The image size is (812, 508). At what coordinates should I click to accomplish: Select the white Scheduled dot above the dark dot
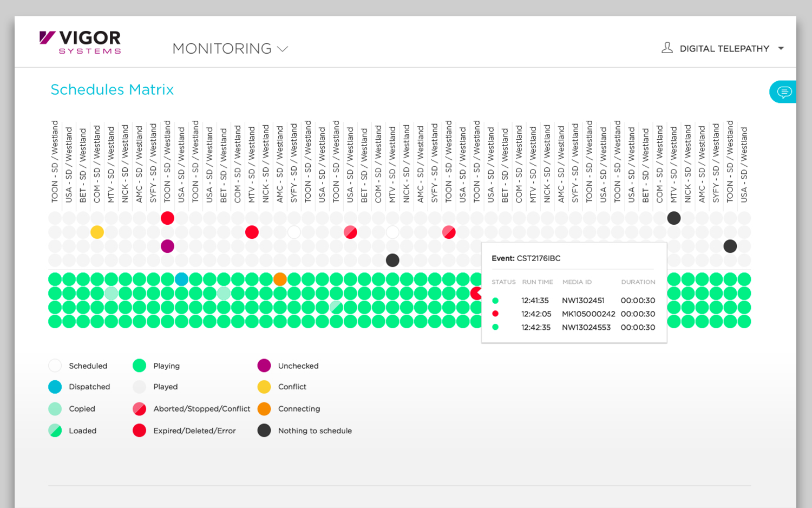click(x=392, y=232)
